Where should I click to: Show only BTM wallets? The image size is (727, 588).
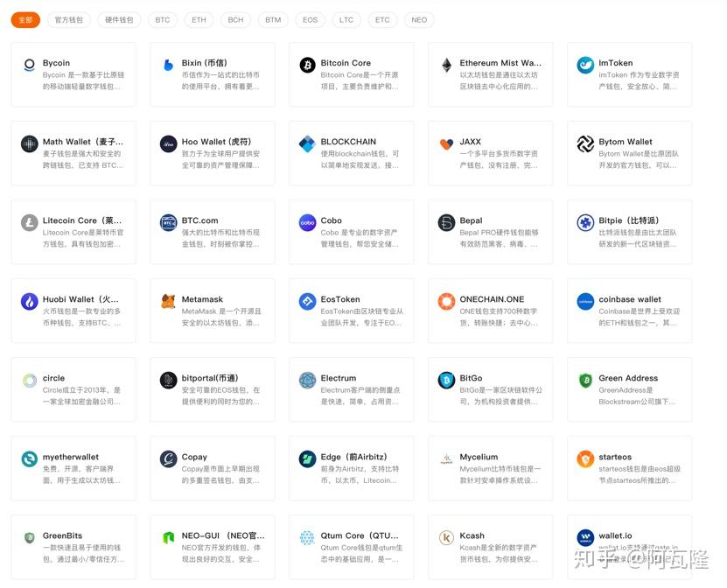[273, 20]
